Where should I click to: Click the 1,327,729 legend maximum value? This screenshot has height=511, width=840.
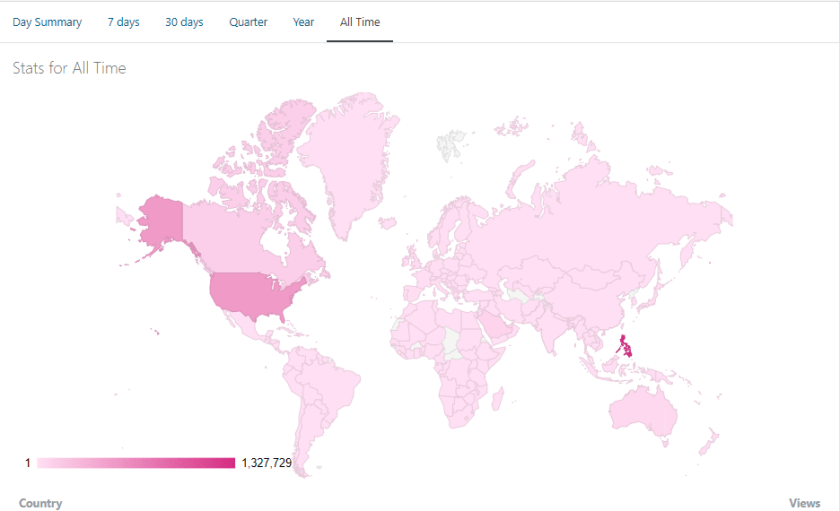tap(267, 463)
